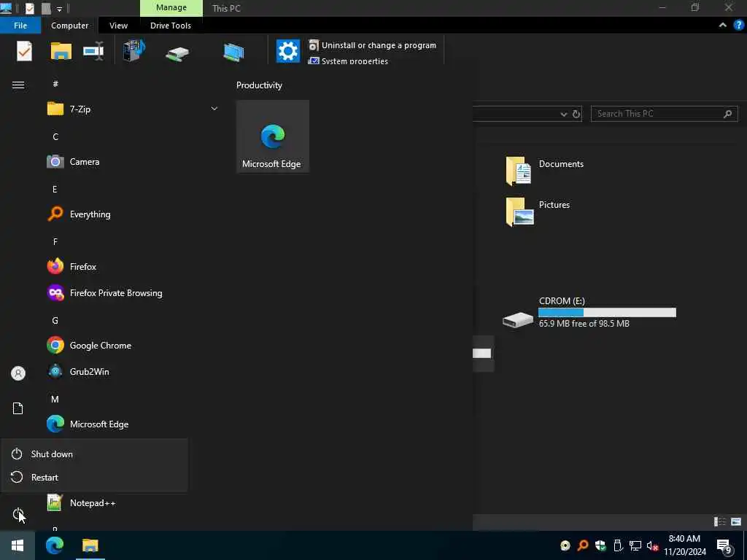
Task: Open the File tab in Explorer ribbon
Action: pyautogui.click(x=20, y=26)
